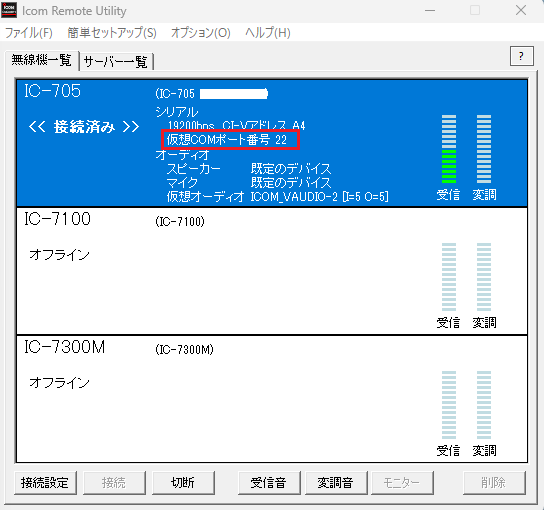This screenshot has height=510, width=544.
Task: Click the Icom app icon in title bar
Action: [x=9, y=10]
